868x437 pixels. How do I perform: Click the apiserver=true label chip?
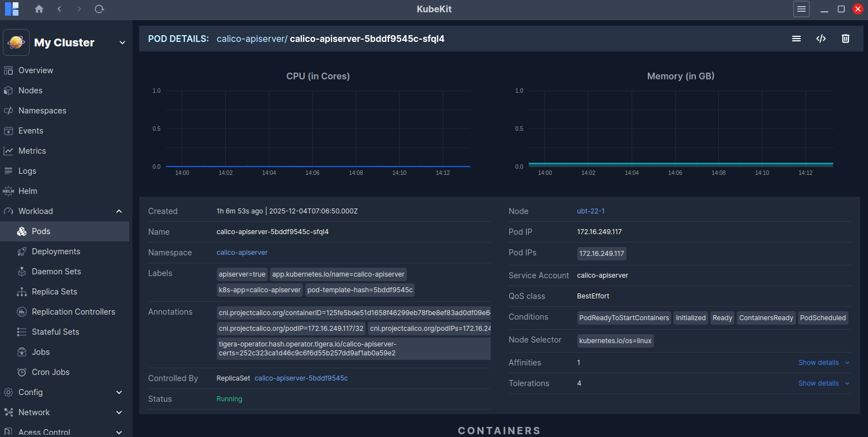click(x=242, y=274)
